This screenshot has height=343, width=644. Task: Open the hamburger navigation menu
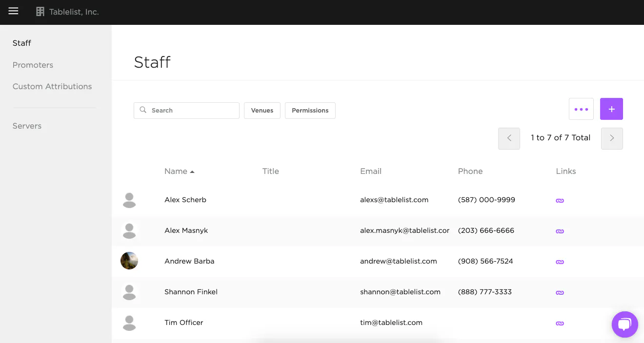click(x=13, y=11)
